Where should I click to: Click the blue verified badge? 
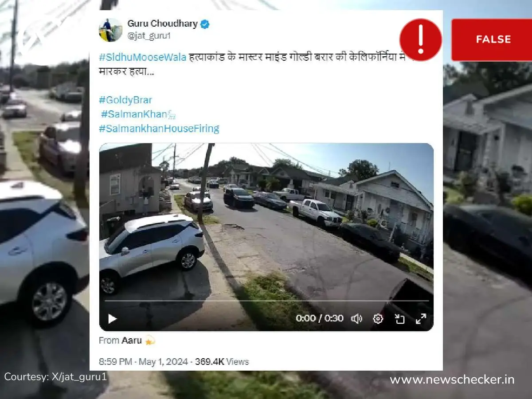205,24
